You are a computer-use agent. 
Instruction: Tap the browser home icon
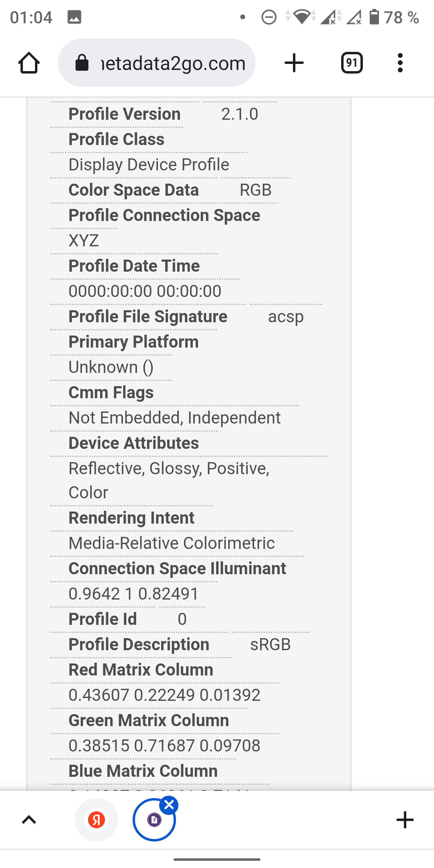tap(29, 63)
